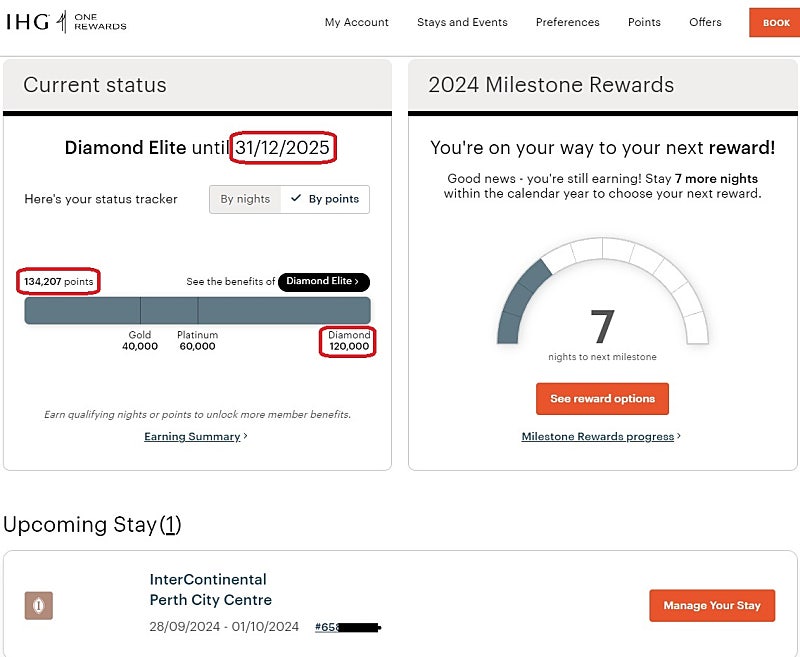Click the stay dates 28/09/2024 - 01/10/2024
Screen dimensions: 800x657
(x=224, y=626)
